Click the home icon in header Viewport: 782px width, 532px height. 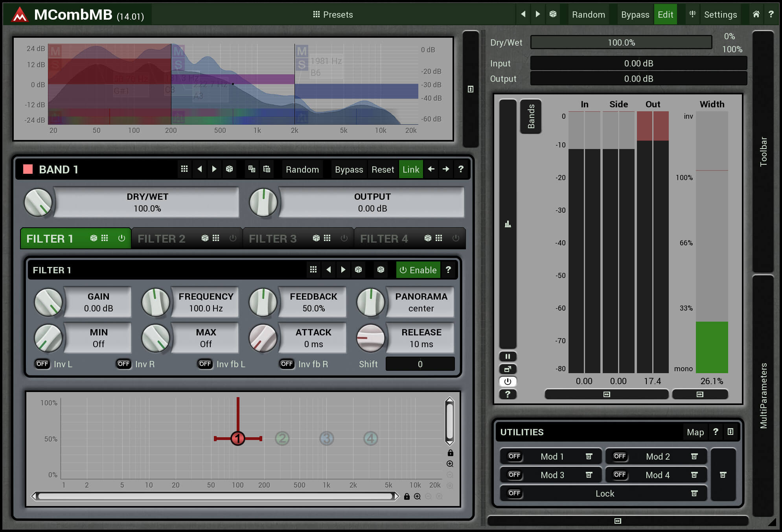tap(756, 15)
